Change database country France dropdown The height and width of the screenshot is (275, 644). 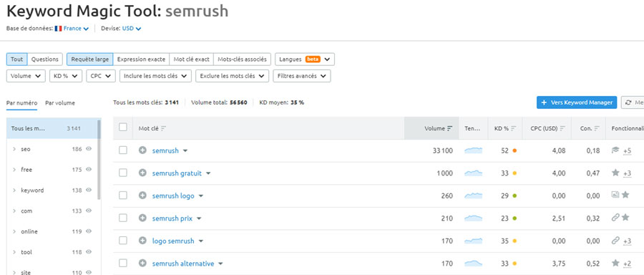point(76,29)
